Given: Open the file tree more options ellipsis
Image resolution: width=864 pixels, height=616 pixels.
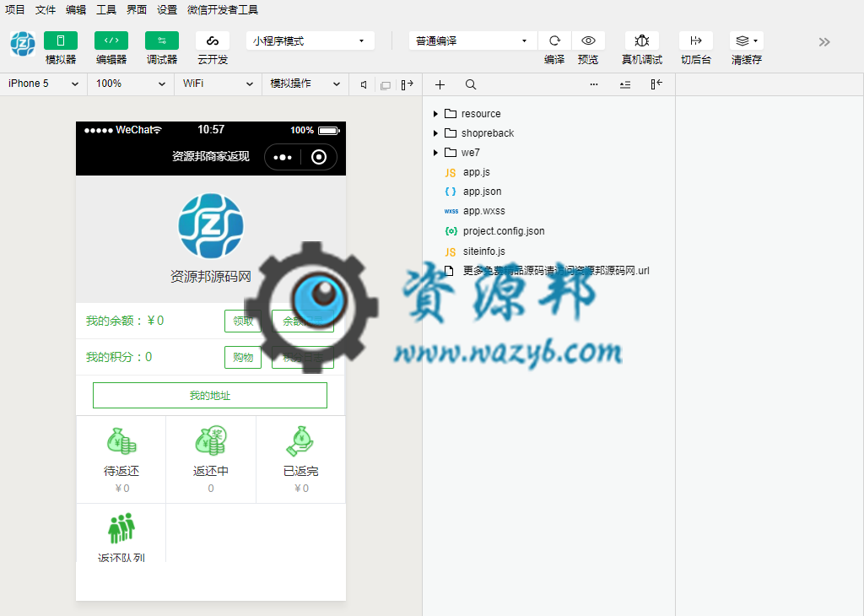Looking at the screenshot, I should (x=594, y=85).
